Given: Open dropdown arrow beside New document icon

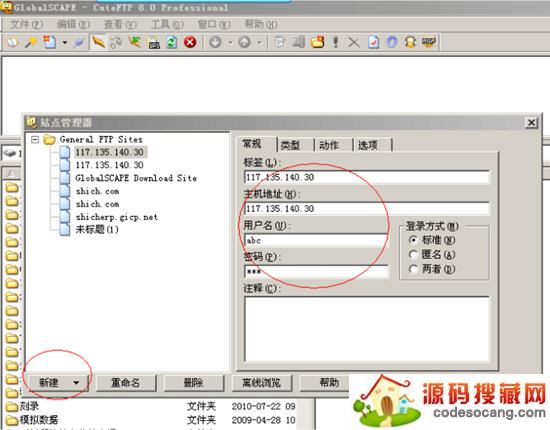Looking at the screenshot, I should click(65, 43).
